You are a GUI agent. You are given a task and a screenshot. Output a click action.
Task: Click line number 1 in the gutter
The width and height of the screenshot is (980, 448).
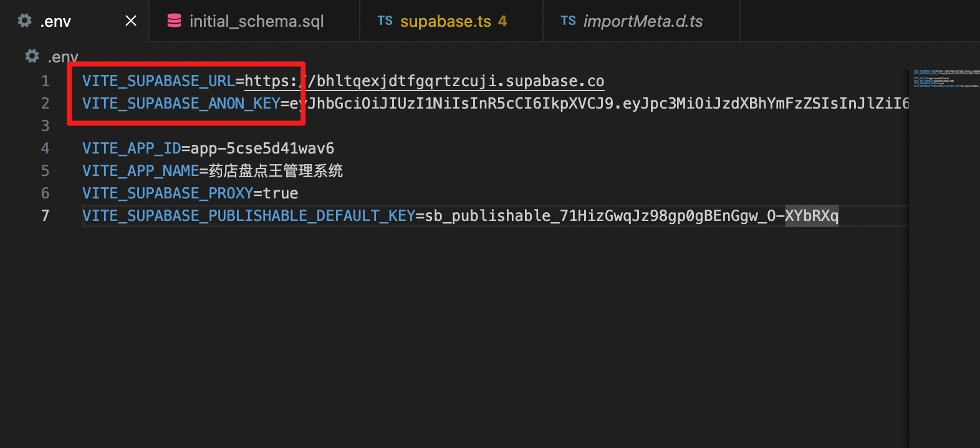(x=45, y=81)
